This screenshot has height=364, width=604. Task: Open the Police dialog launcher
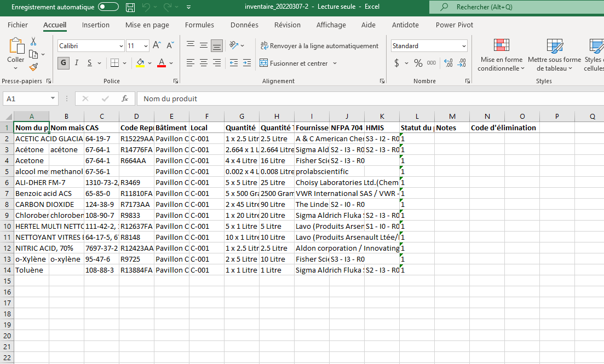pos(176,81)
